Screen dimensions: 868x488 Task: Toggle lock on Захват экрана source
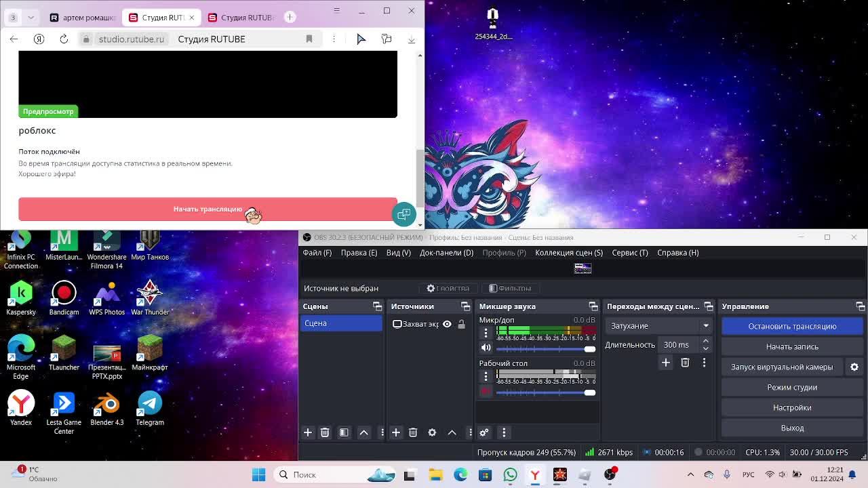(461, 324)
